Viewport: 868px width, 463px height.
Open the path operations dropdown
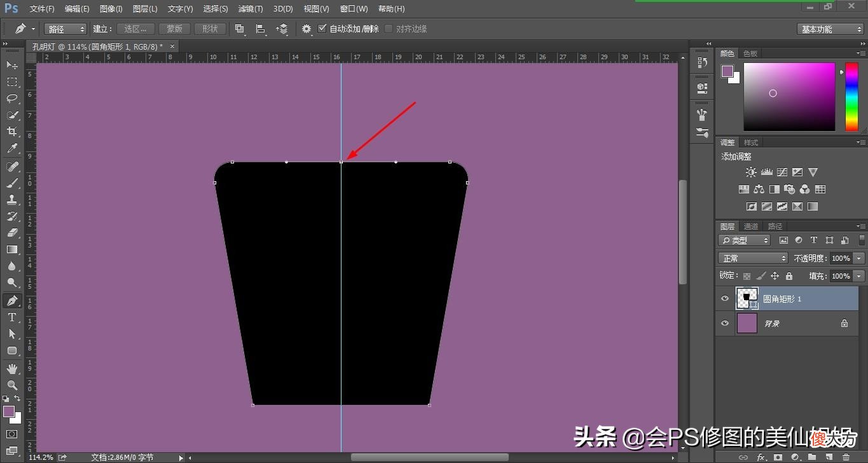(x=240, y=29)
